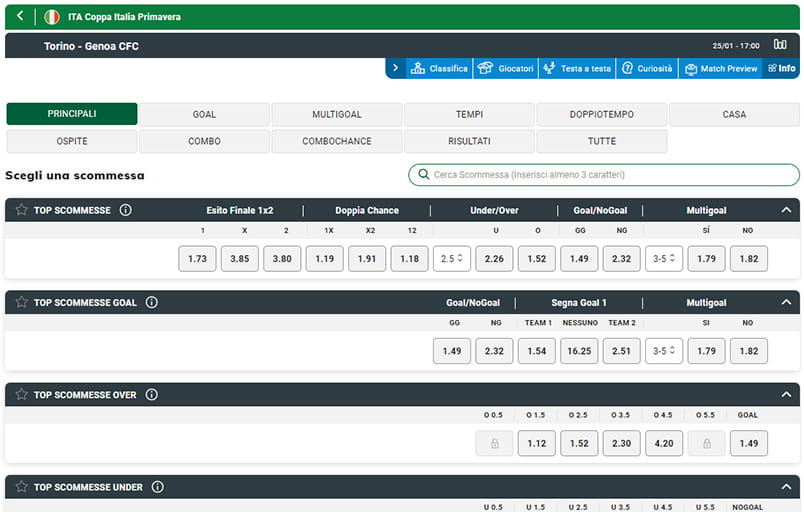This screenshot has width=804, height=512.
Task: Collapse the Top Scommesse Goal section
Action: point(786,302)
